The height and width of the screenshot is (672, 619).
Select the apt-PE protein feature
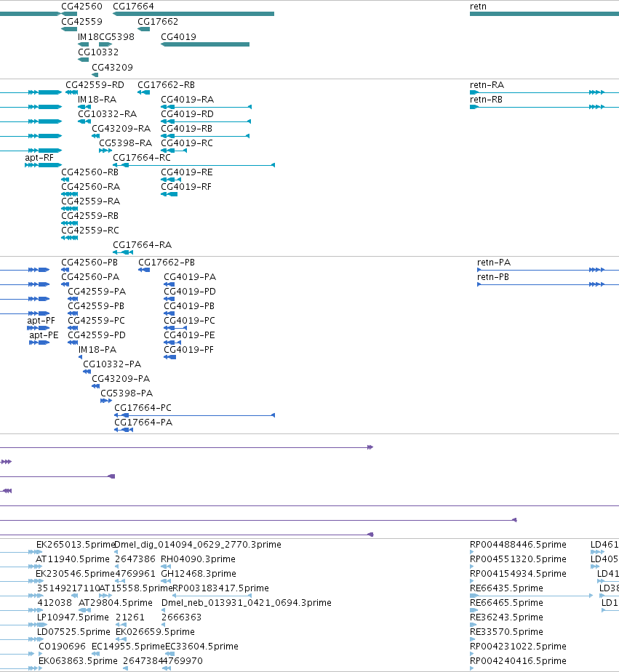pos(39,343)
